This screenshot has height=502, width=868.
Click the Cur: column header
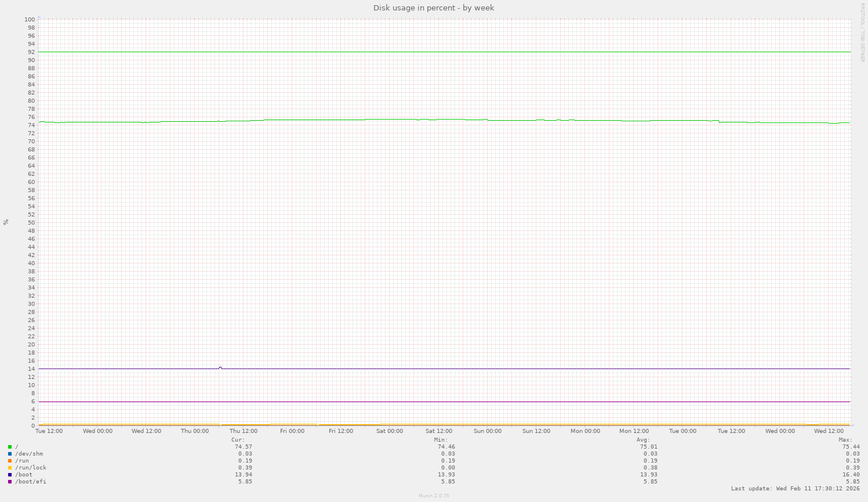click(237, 439)
